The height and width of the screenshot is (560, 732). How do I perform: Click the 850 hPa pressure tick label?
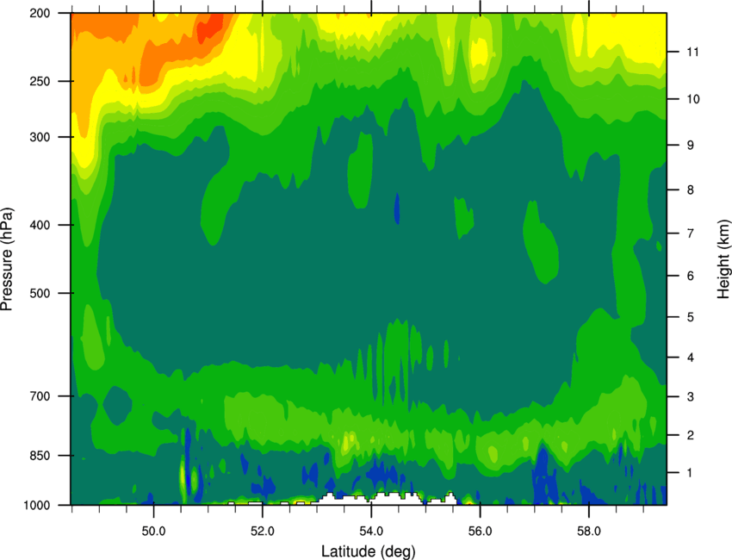40,456
